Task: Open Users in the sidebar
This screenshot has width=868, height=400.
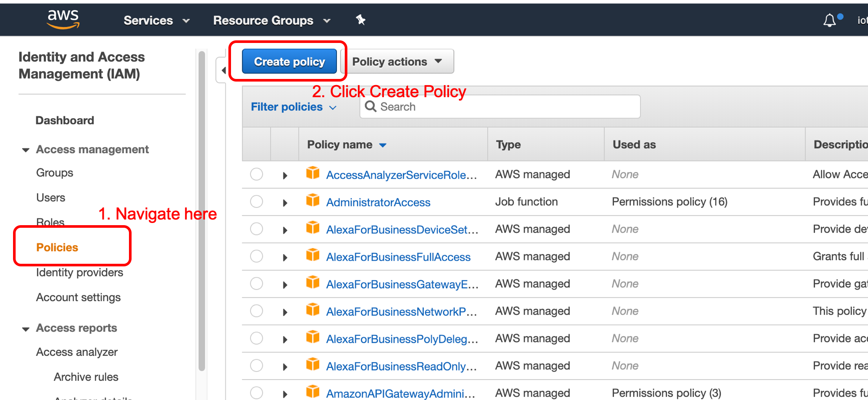Action: 51,197
